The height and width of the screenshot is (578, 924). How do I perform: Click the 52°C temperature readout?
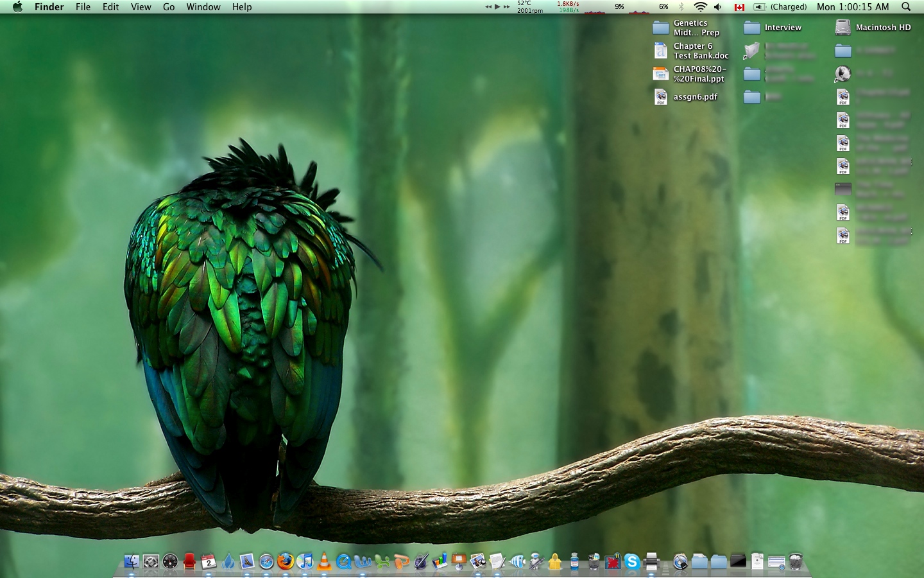(524, 3)
